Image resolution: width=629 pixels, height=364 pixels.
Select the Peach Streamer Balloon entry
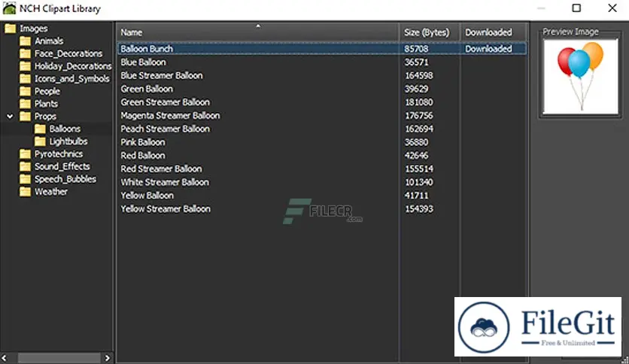(166, 129)
